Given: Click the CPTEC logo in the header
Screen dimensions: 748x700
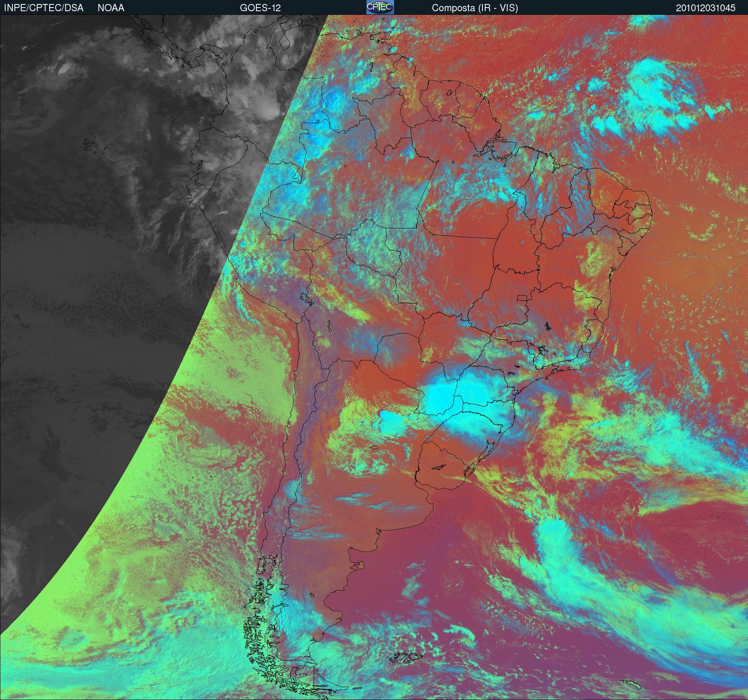Looking at the screenshot, I should click(380, 7).
